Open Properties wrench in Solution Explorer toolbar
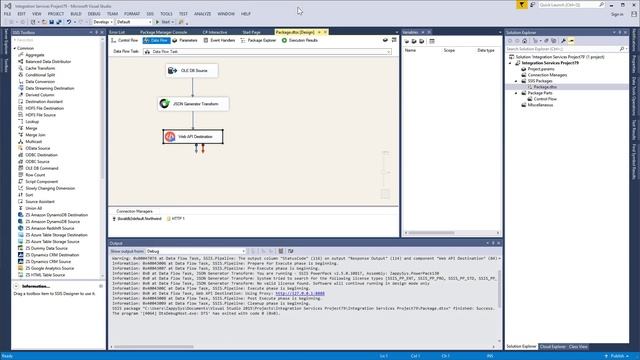Screen dimensions: 640x360 pos(563,41)
